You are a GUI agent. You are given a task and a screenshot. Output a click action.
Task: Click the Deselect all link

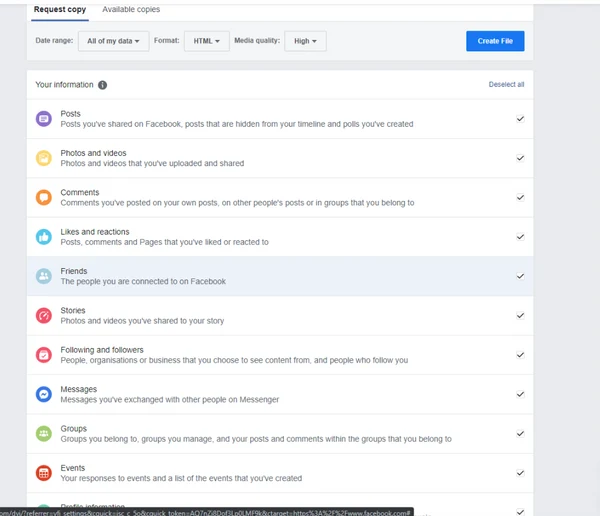tap(506, 85)
